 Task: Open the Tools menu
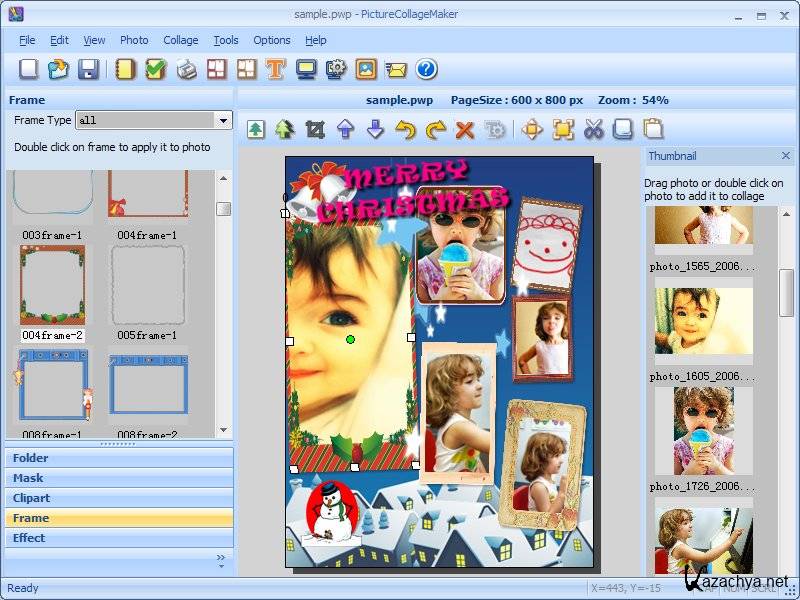tap(226, 40)
